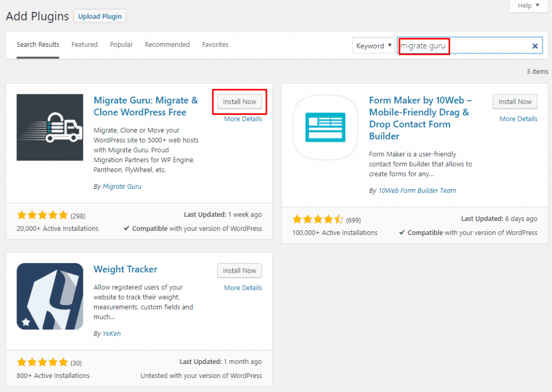The height and width of the screenshot is (392, 552).
Task: Open More Details for Migrate Guru
Action: [x=243, y=119]
